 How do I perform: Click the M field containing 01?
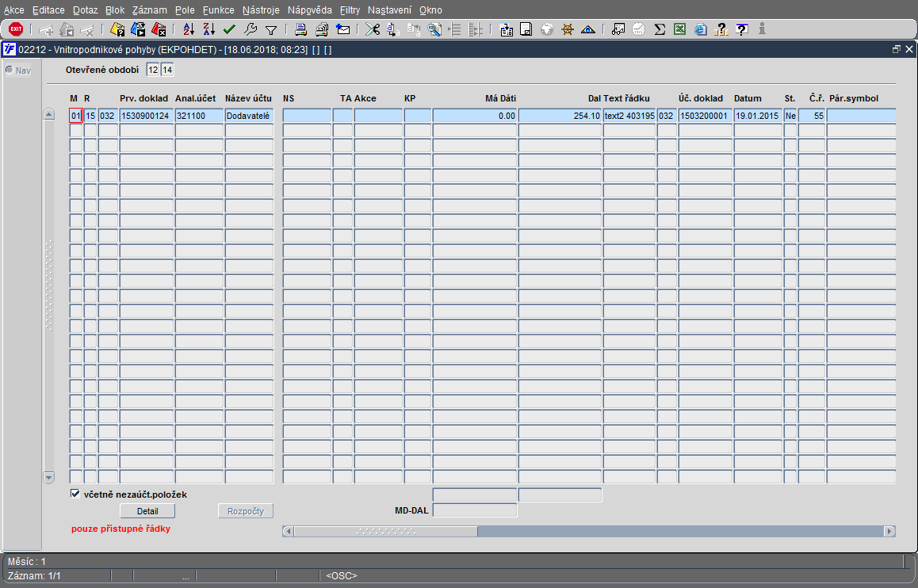coord(75,116)
